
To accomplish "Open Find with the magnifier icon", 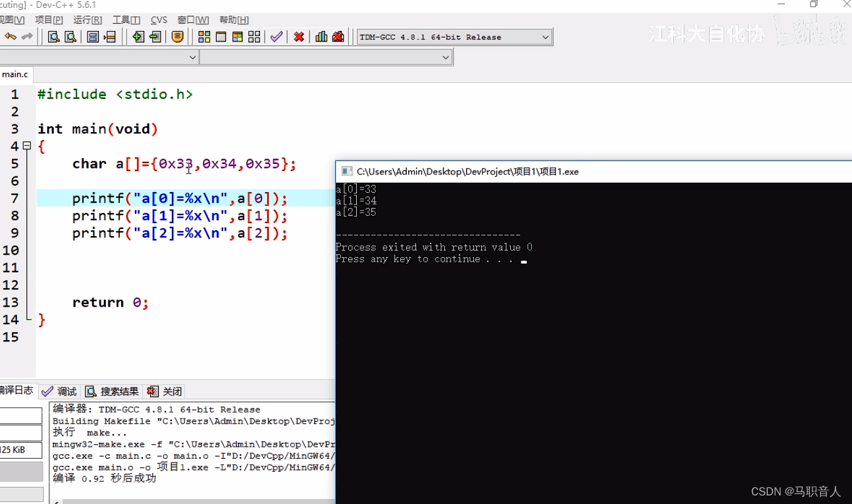I will [x=54, y=37].
